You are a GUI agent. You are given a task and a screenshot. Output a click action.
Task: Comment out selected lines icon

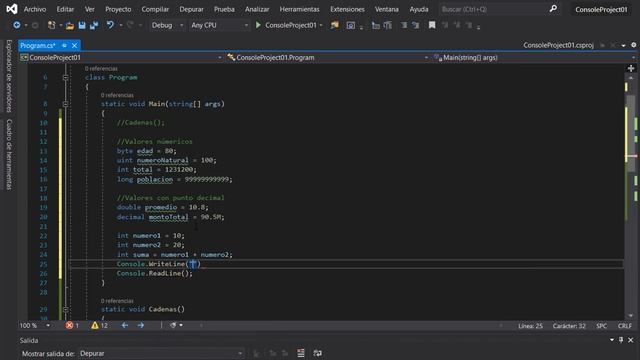tap(404, 25)
